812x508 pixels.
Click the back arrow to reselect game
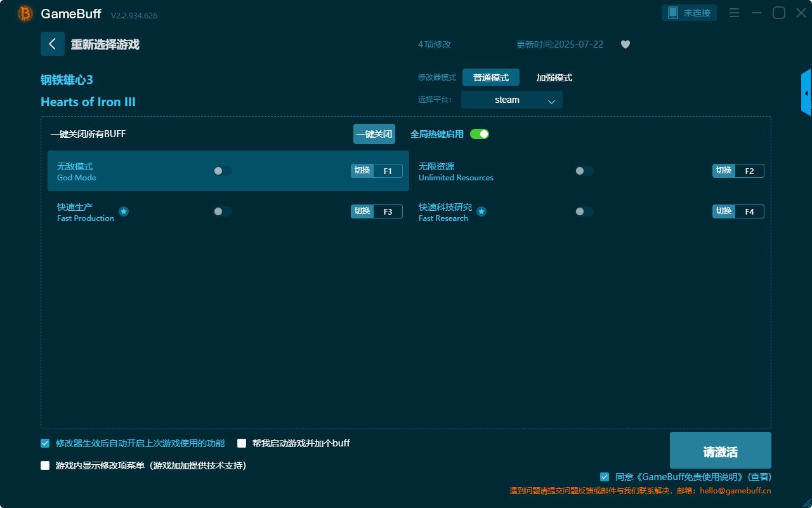(53, 44)
